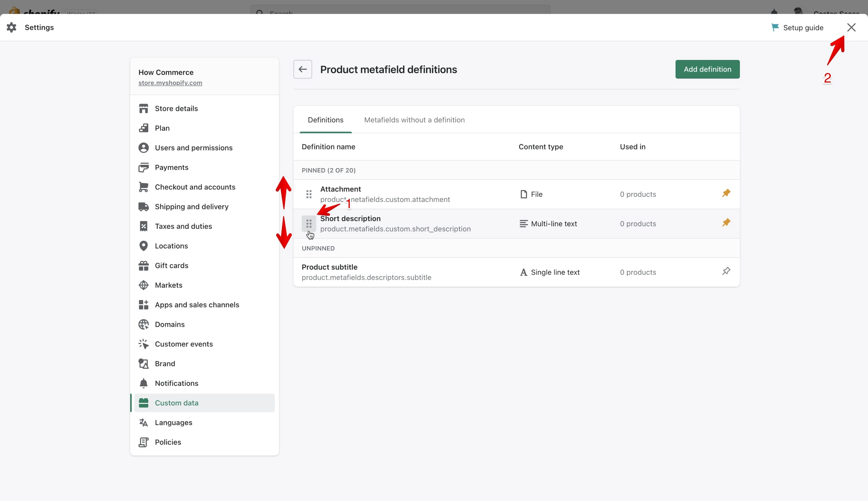The width and height of the screenshot is (868, 501).
Task: Go back with the arrow button
Action: click(303, 69)
